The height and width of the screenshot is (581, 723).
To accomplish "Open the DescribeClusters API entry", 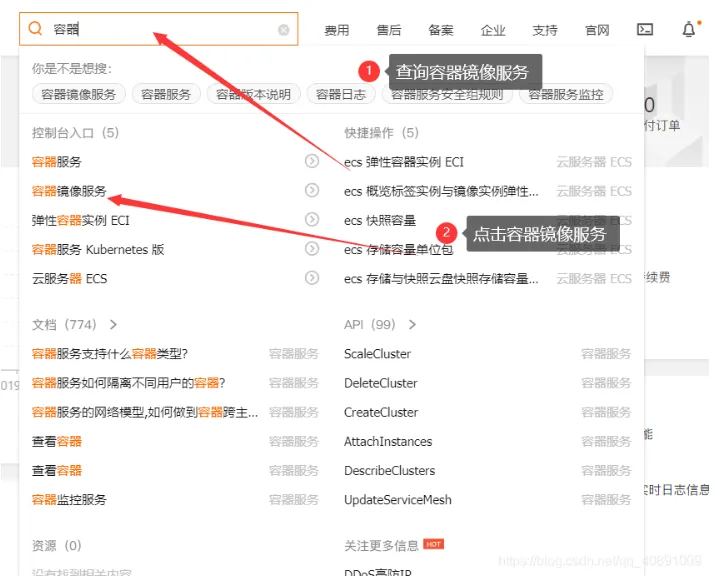I will (390, 470).
